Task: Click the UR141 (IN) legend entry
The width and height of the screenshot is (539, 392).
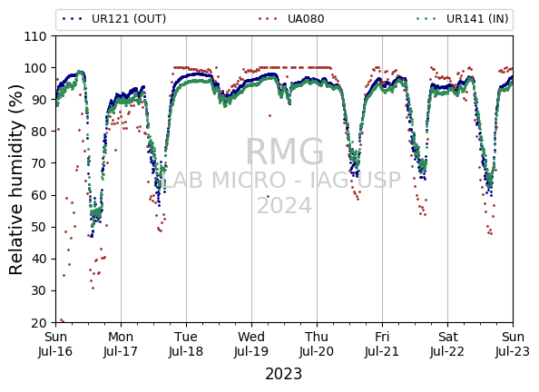Action: coord(462,19)
